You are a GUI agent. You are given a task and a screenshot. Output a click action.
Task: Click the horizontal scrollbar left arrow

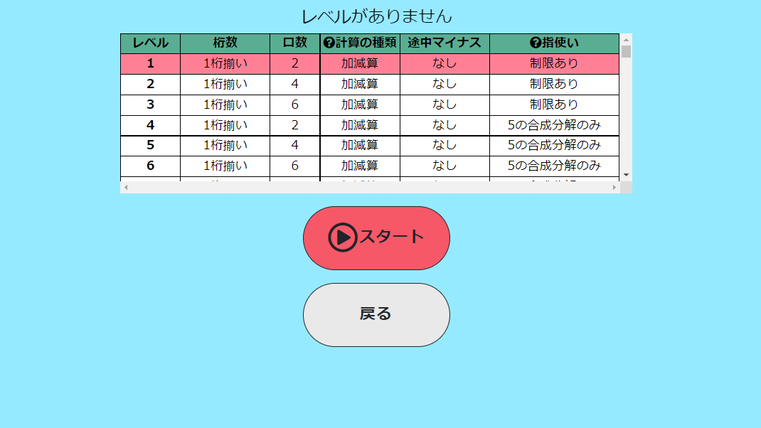tap(126, 187)
